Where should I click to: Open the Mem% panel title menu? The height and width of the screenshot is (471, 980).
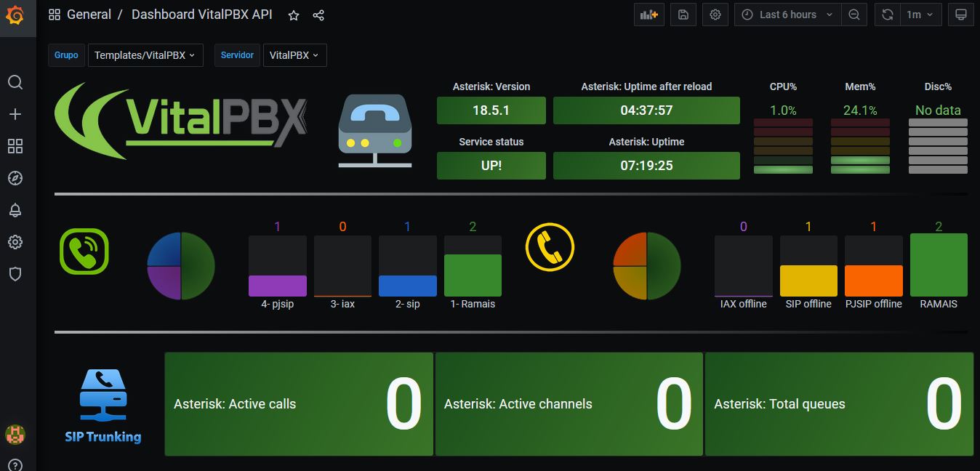tap(860, 86)
